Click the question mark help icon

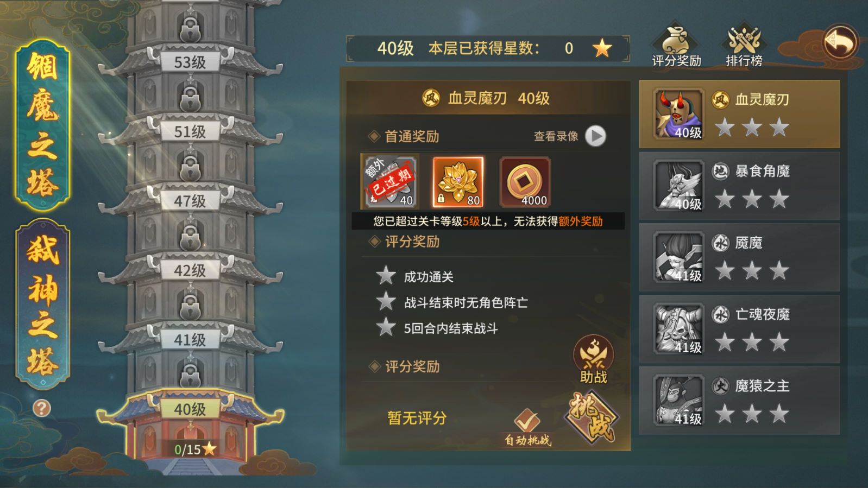coord(42,408)
